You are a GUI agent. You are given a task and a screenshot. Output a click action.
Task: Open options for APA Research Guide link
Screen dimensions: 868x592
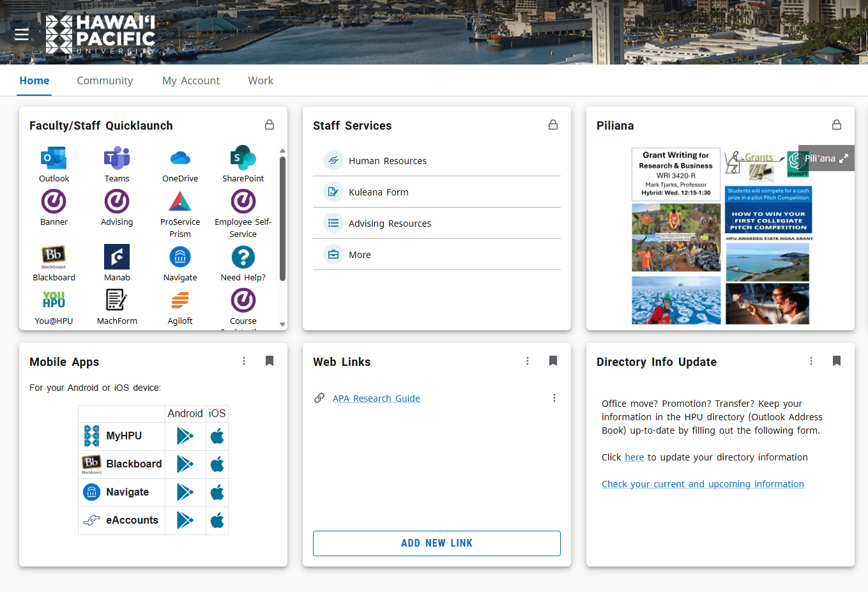click(x=554, y=398)
